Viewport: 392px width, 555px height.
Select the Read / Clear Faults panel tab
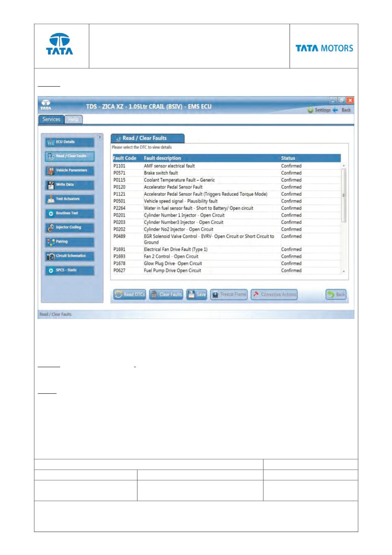[x=147, y=138]
